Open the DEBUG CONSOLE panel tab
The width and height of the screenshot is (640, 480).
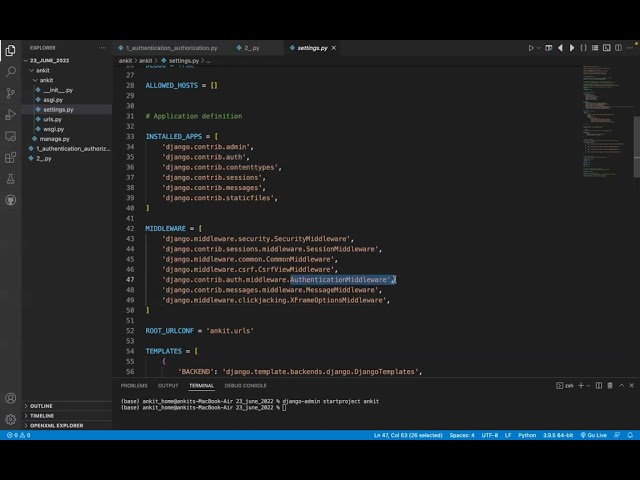[245, 385]
